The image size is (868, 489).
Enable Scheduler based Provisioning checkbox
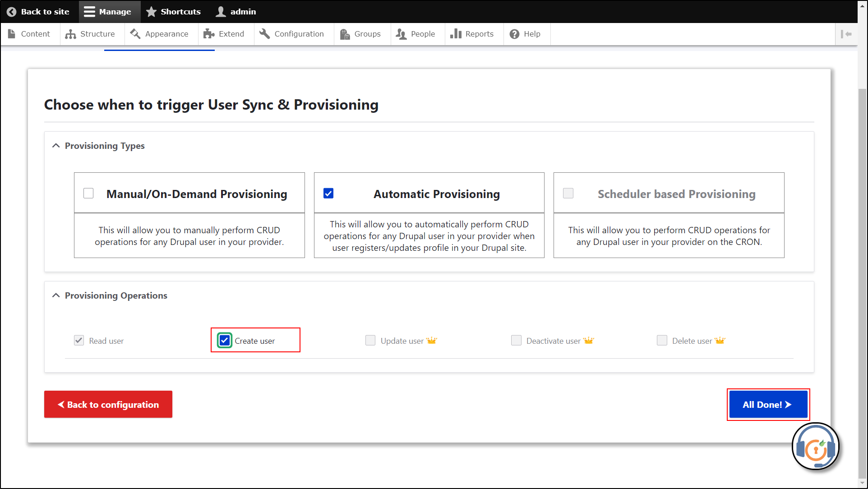tap(568, 193)
